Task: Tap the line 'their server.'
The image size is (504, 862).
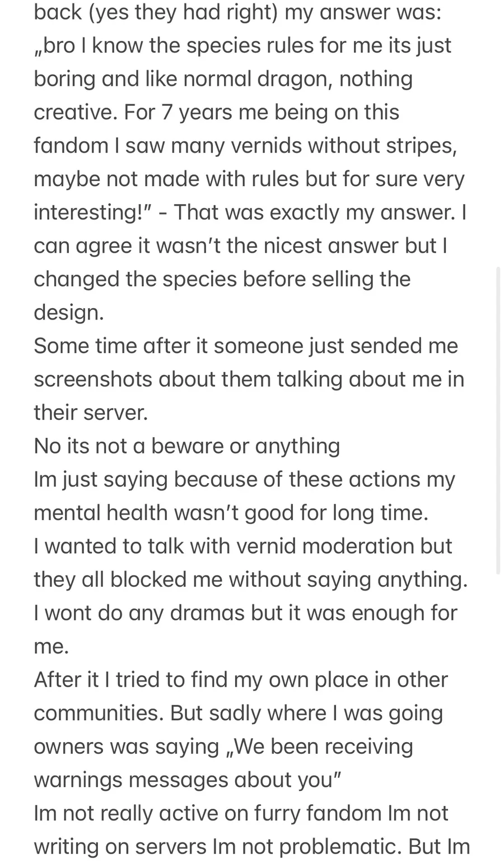Action: 91,413
